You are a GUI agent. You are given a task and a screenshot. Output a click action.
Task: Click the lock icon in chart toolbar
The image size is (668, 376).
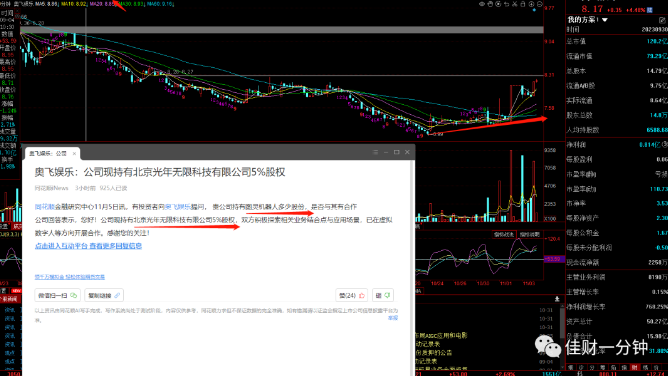click(x=523, y=4)
